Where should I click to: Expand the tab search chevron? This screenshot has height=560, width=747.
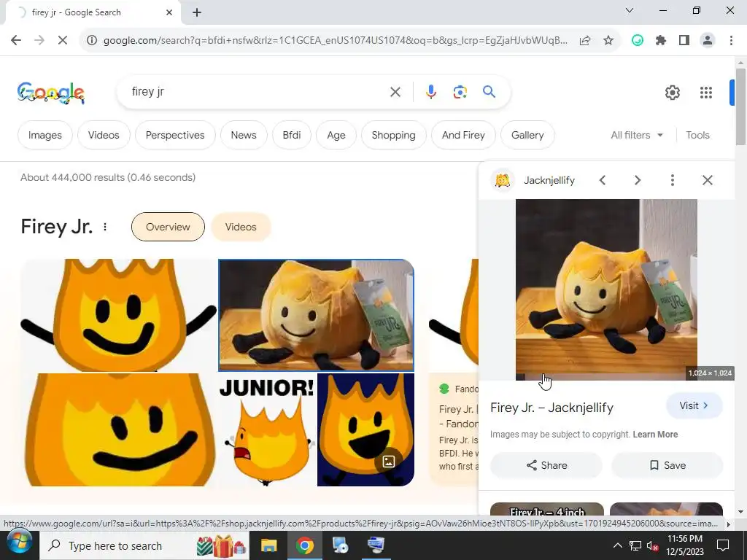coord(630,10)
